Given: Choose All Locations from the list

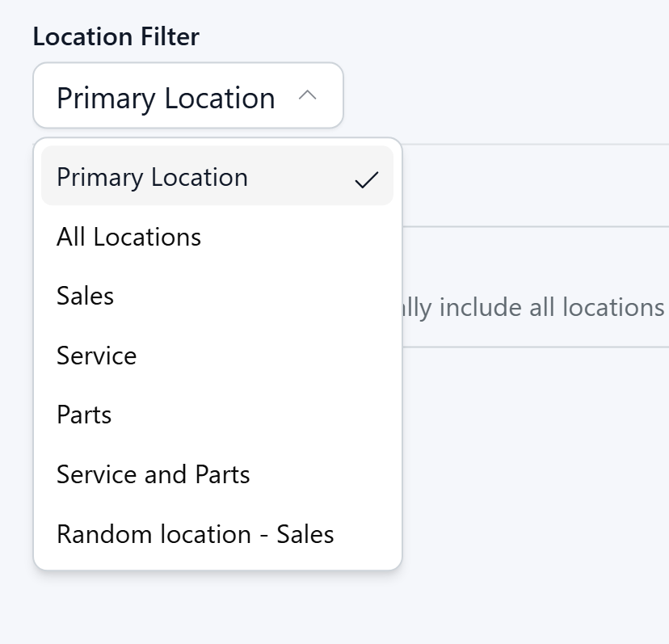Looking at the screenshot, I should tap(128, 237).
